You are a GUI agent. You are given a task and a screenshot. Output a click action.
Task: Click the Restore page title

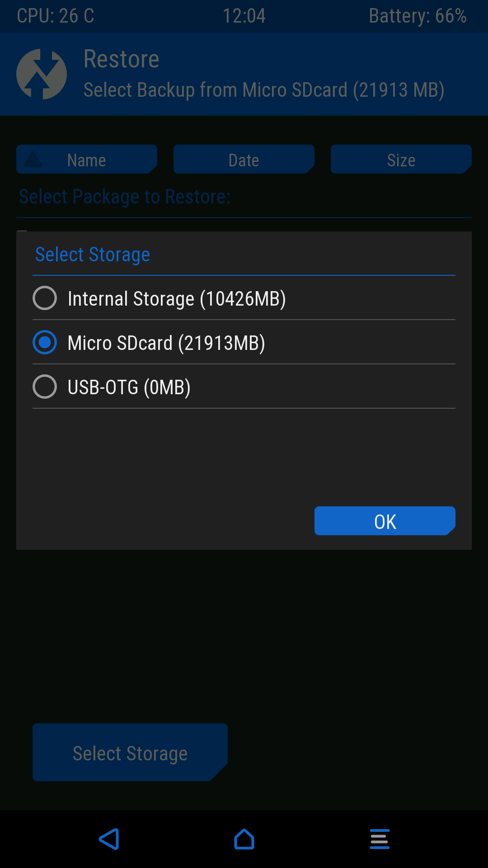pos(122,59)
